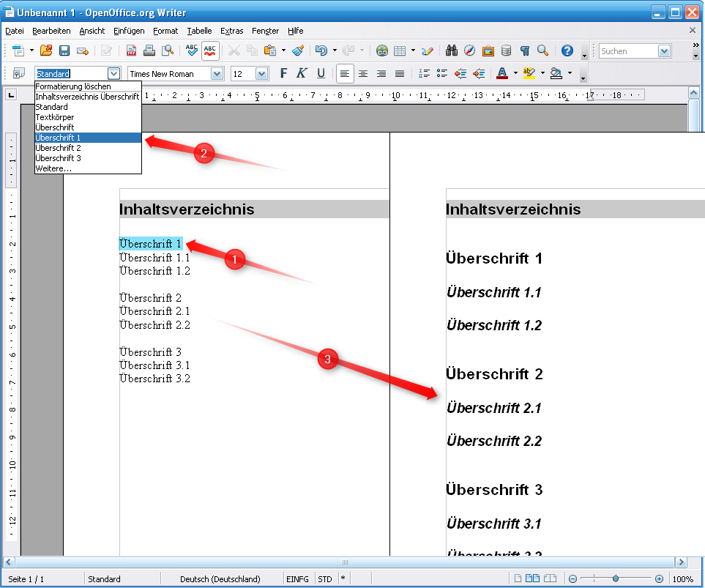Show nonprinting characters
705x588 pixels.
click(x=524, y=51)
